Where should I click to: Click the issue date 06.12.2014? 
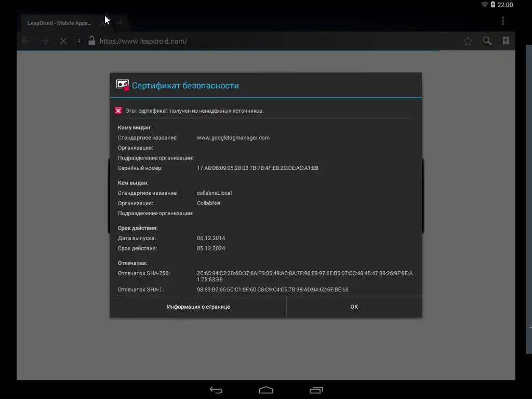pos(211,238)
